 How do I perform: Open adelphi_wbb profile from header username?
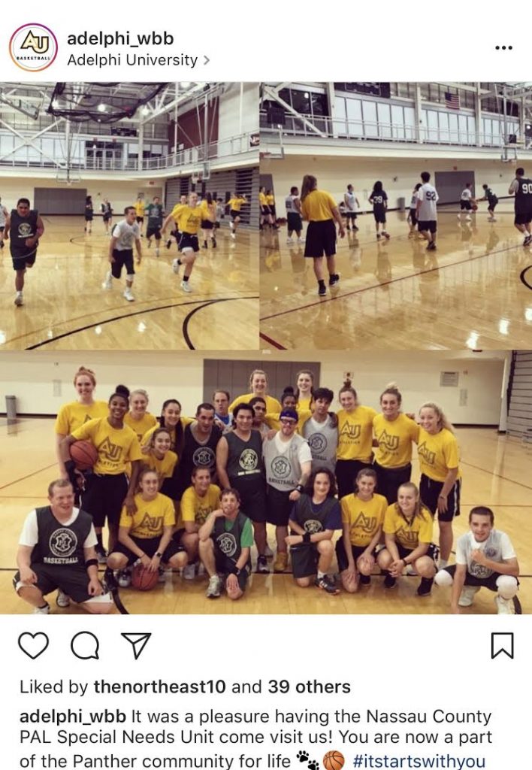(x=120, y=38)
